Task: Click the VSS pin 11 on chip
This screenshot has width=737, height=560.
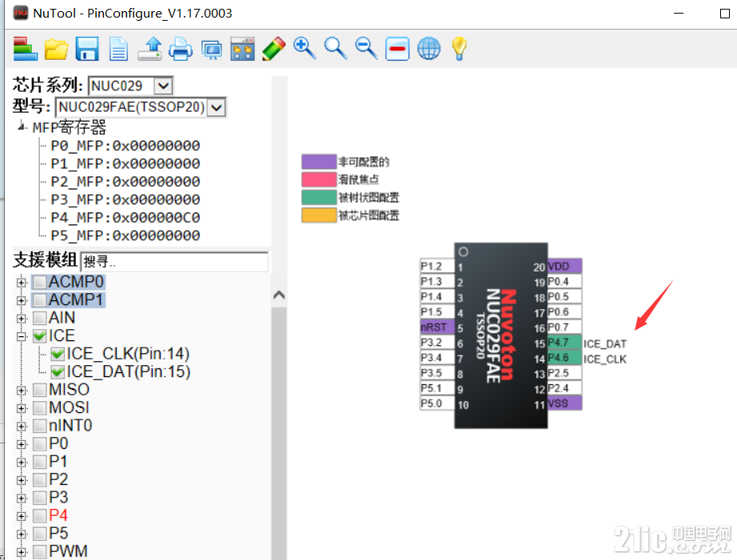Action: click(x=564, y=403)
